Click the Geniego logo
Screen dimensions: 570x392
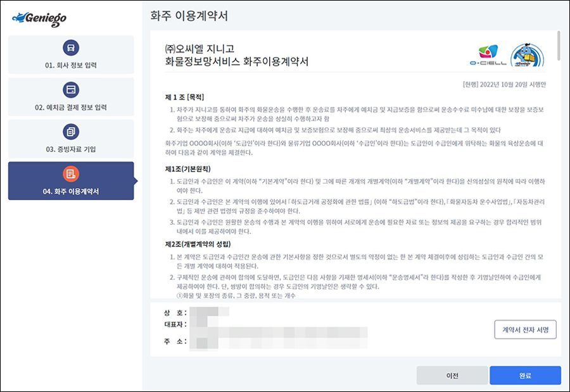click(x=39, y=19)
